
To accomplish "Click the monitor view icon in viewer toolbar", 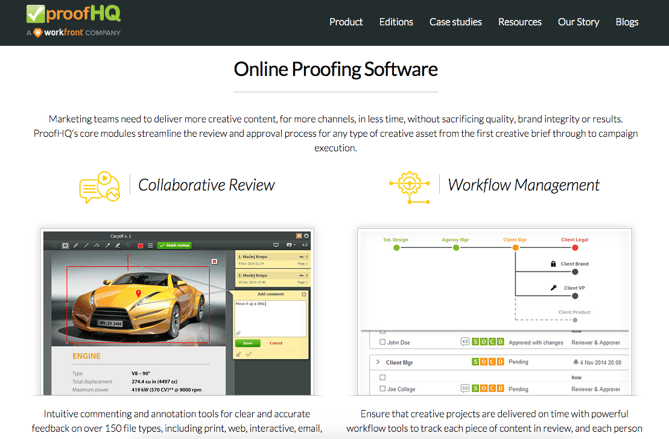I will pos(276,245).
